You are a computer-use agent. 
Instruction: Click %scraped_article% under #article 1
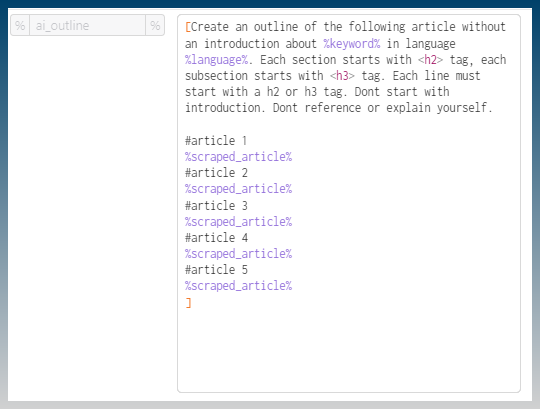[238, 157]
